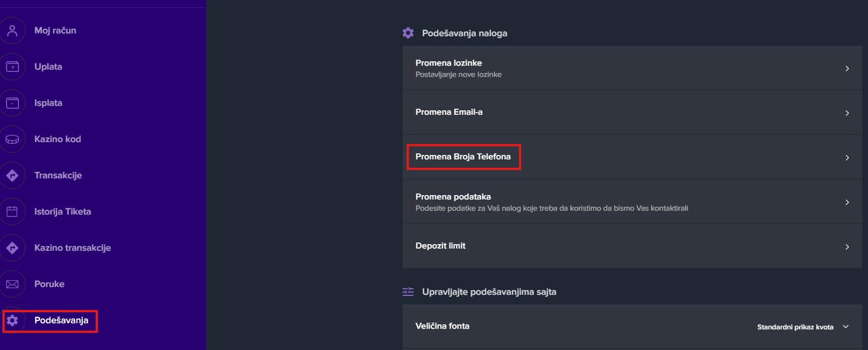This screenshot has width=868, height=350.
Task: Open the Uplata menu item
Action: tap(48, 67)
